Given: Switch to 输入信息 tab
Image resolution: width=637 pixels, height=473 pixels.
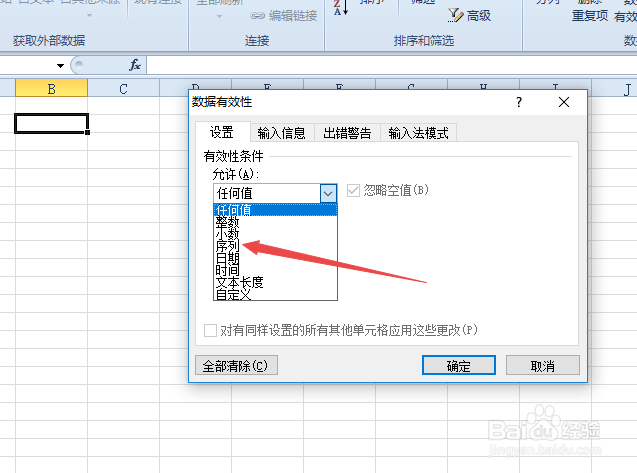Looking at the screenshot, I should click(282, 133).
